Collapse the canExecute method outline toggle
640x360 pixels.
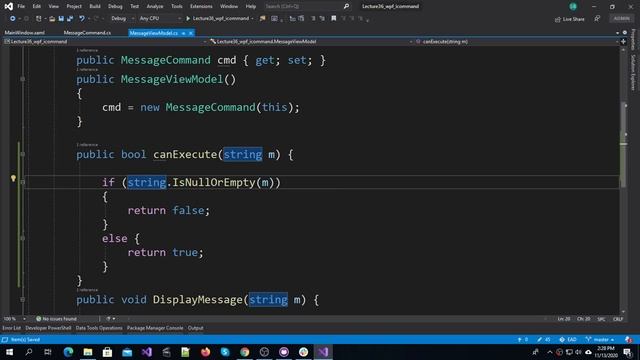(22, 154)
